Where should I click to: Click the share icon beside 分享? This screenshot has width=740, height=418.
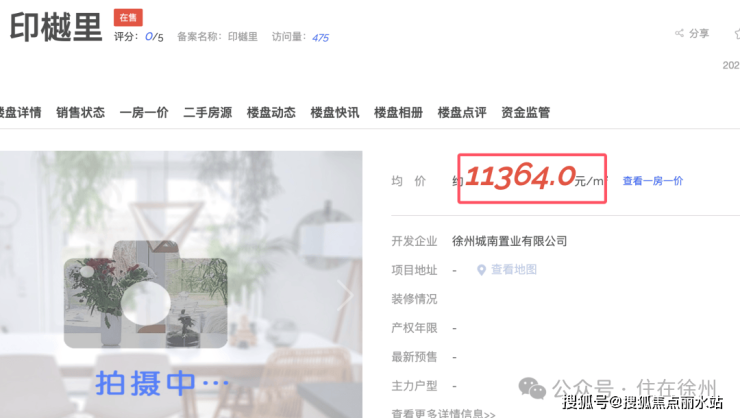[679, 33]
